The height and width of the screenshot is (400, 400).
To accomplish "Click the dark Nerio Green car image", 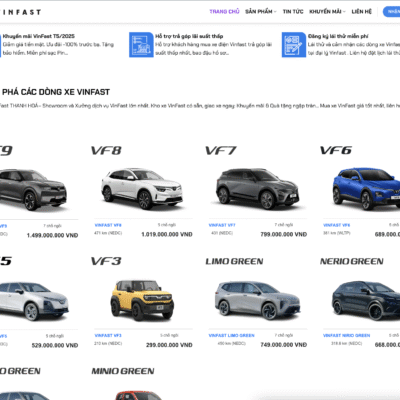I will click(366, 300).
